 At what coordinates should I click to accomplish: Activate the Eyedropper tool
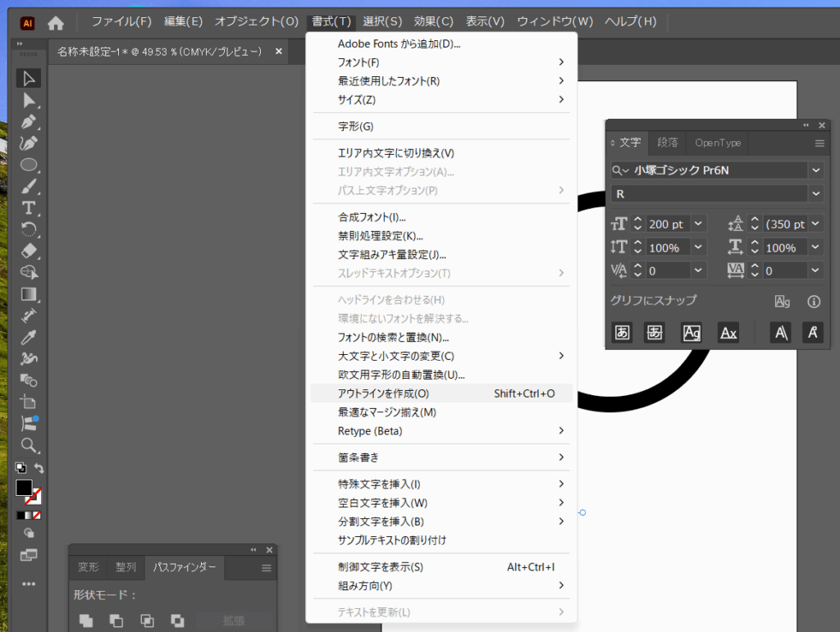(29, 337)
